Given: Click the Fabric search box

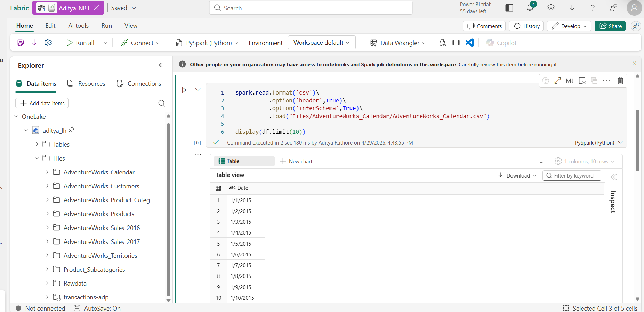Looking at the screenshot, I should click(311, 8).
